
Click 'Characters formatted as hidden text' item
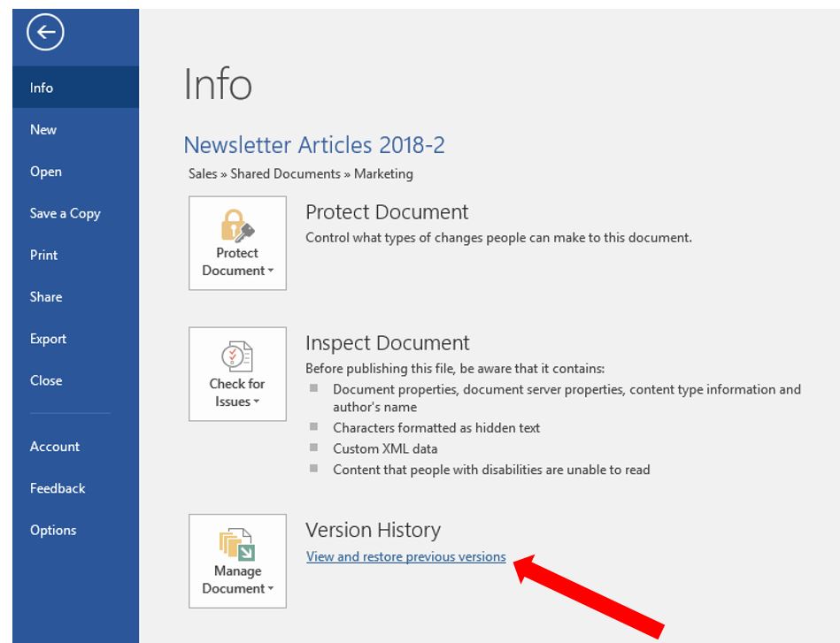[436, 428]
